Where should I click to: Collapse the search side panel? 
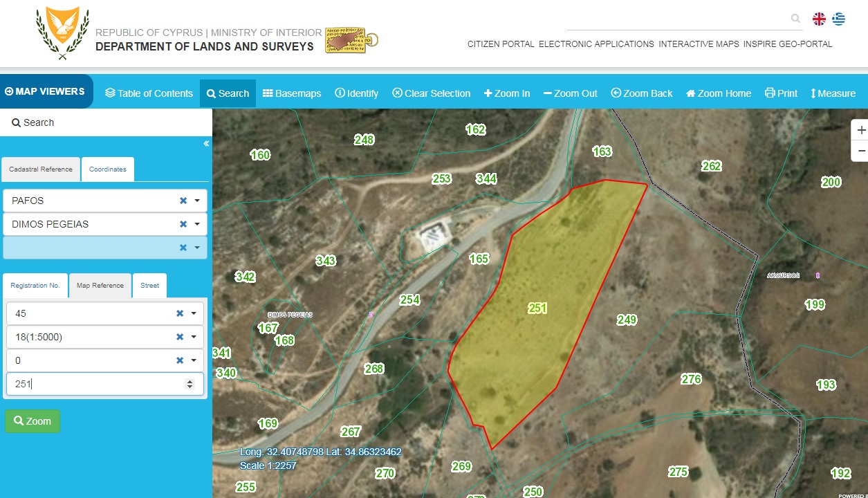coord(206,144)
